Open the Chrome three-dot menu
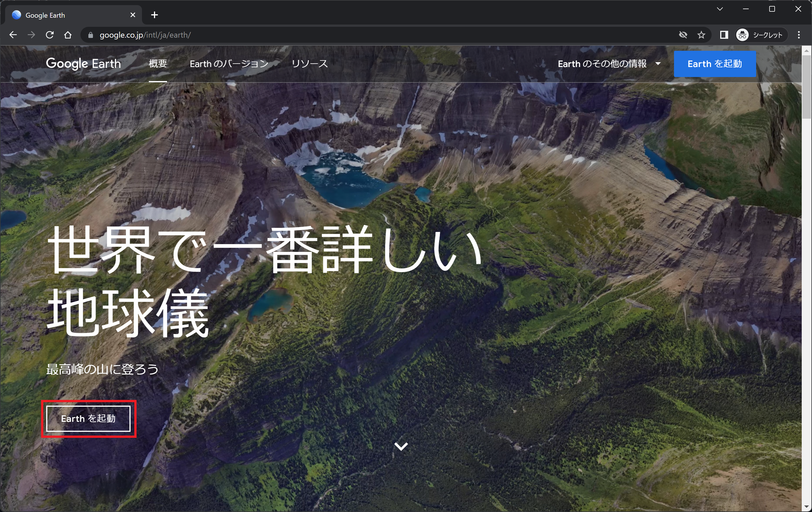812x512 pixels. tap(799, 35)
